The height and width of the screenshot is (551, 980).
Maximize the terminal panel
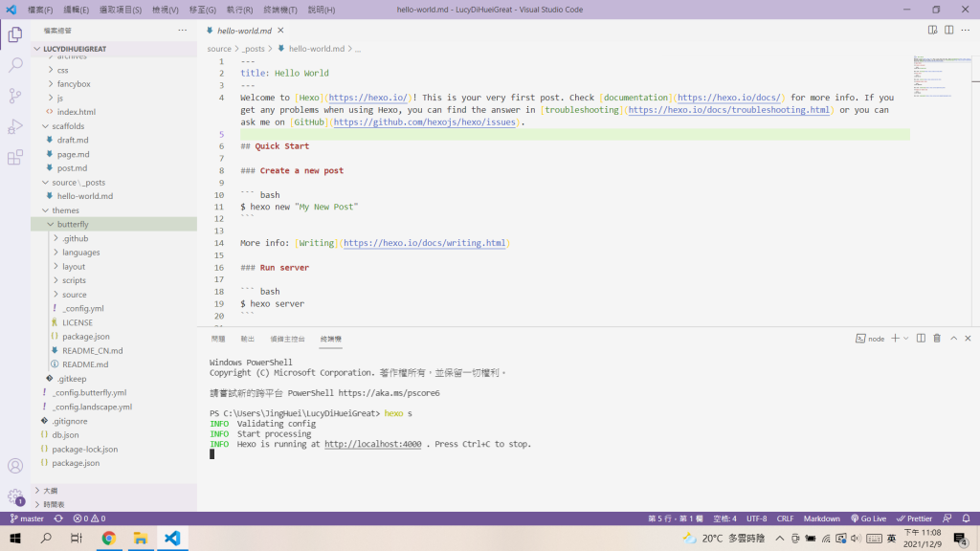954,338
